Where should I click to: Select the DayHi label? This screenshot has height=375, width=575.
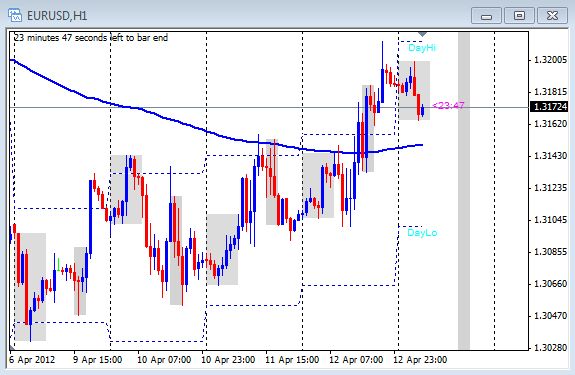pyautogui.click(x=422, y=48)
